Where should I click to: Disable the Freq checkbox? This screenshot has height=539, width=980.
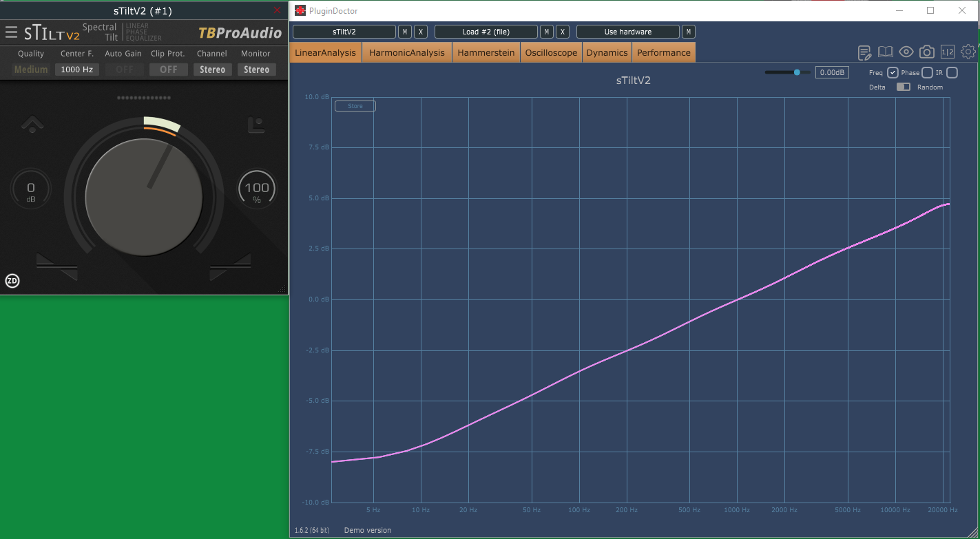coord(893,72)
